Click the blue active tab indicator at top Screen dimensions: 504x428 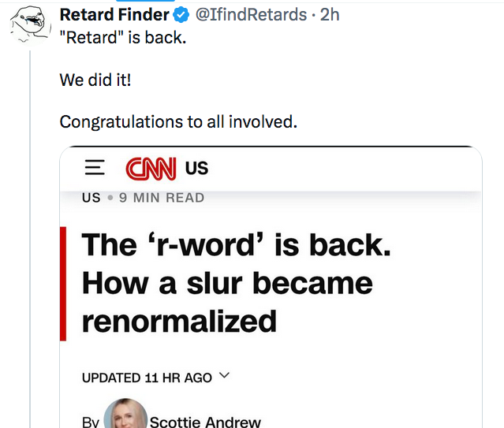145,1
